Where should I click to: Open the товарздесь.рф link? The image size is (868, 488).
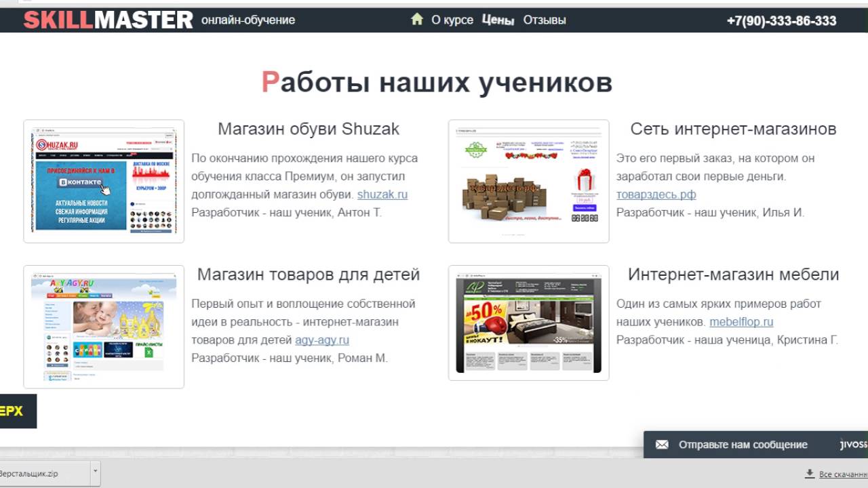pos(656,195)
